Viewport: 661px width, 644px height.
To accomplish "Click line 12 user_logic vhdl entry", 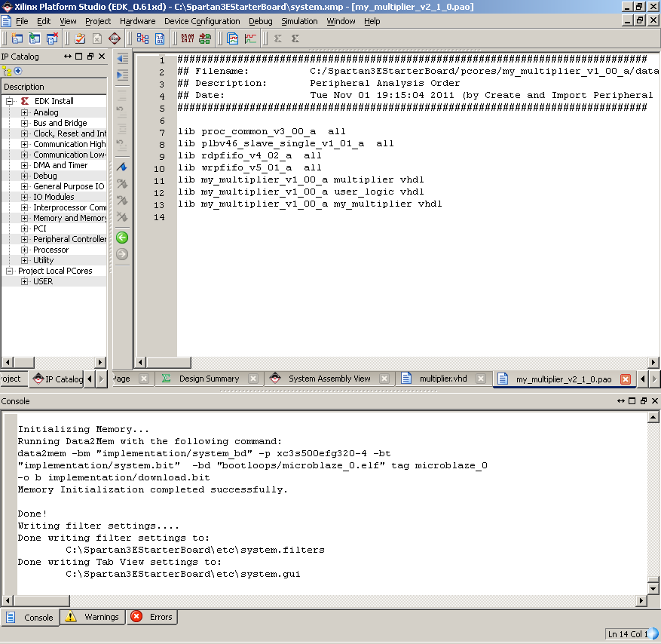I will [301, 192].
